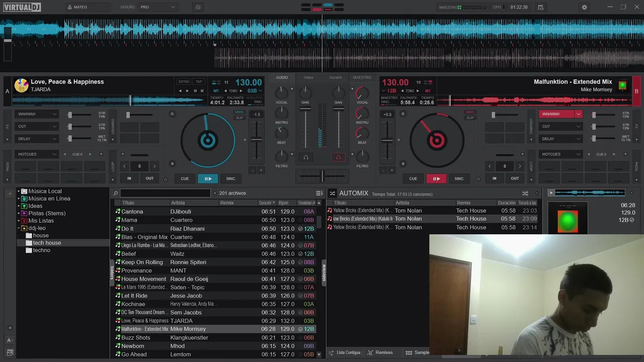
Task: Click the Lista Contigua icon at bottom
Action: tap(332, 352)
